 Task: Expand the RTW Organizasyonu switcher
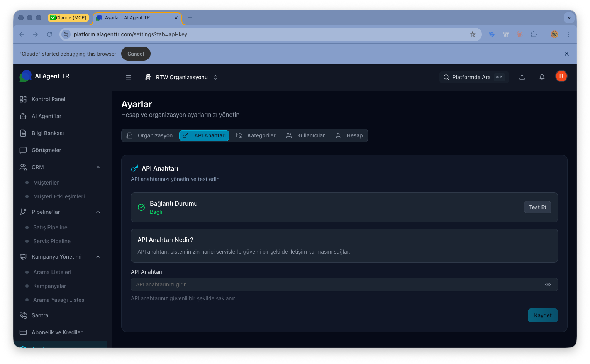215,77
